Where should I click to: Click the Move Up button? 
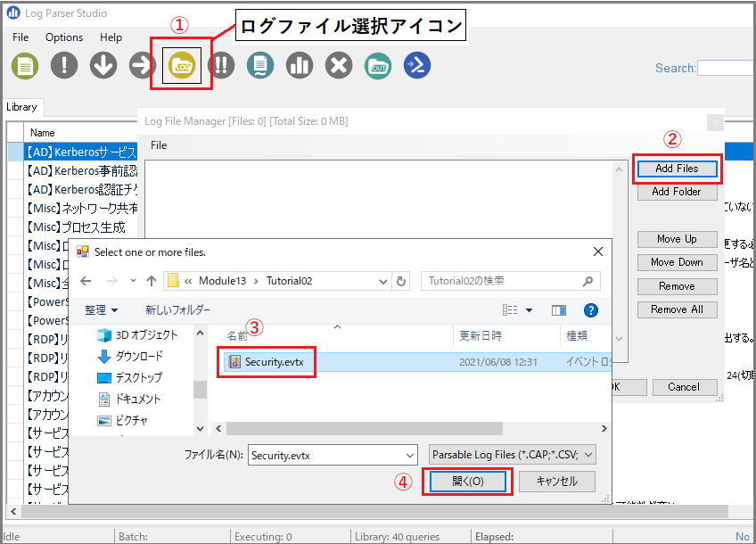click(677, 239)
